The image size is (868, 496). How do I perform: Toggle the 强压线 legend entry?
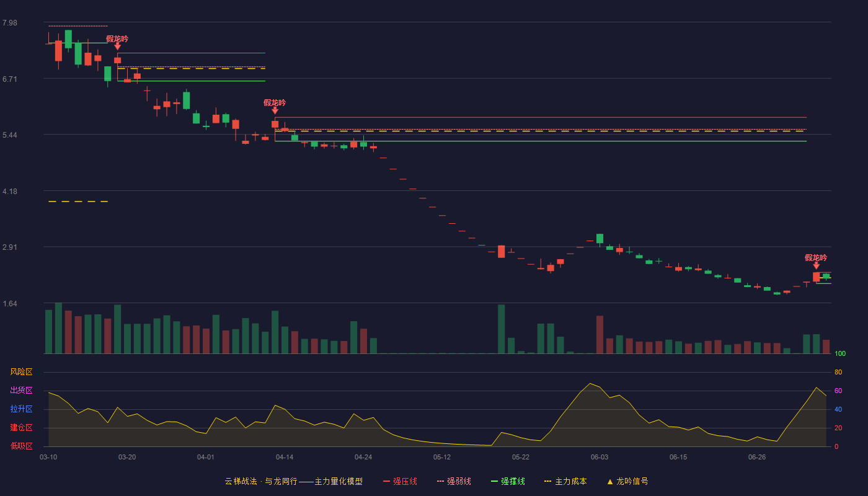click(x=400, y=481)
